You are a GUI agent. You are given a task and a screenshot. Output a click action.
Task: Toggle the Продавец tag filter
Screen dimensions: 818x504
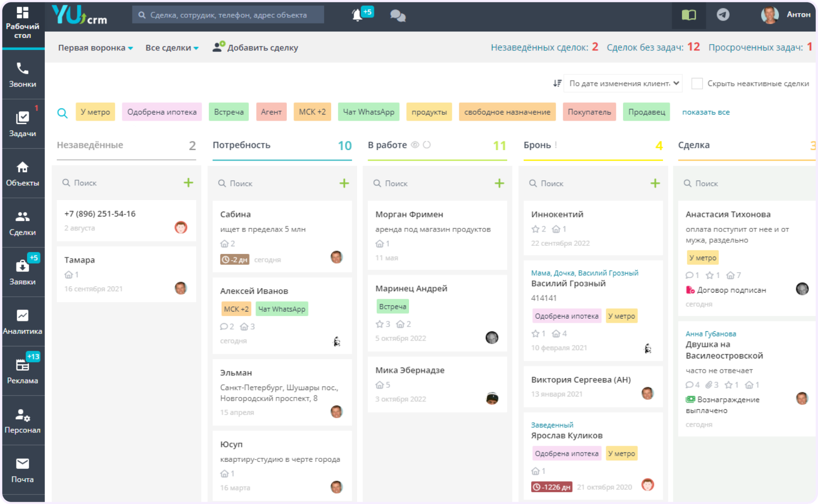coord(646,112)
